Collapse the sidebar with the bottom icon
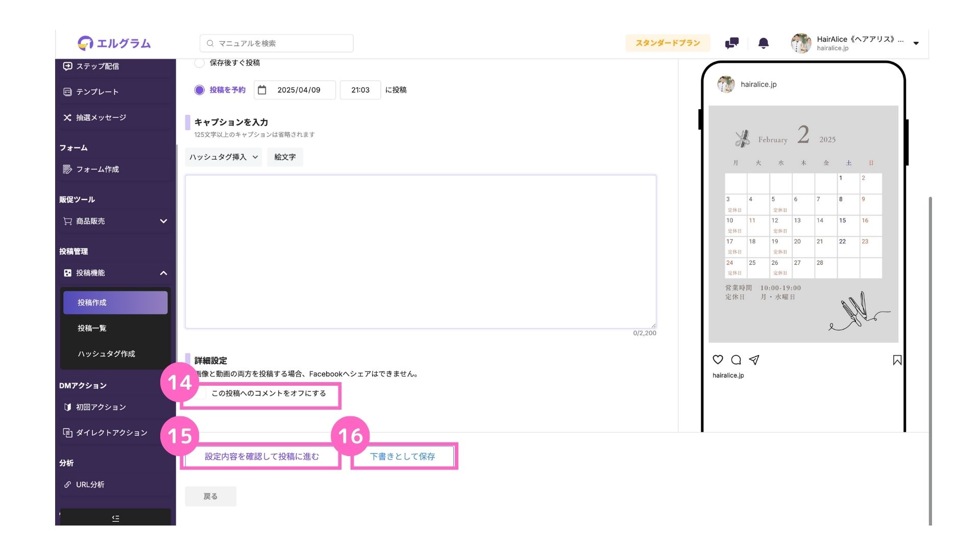 click(x=115, y=518)
